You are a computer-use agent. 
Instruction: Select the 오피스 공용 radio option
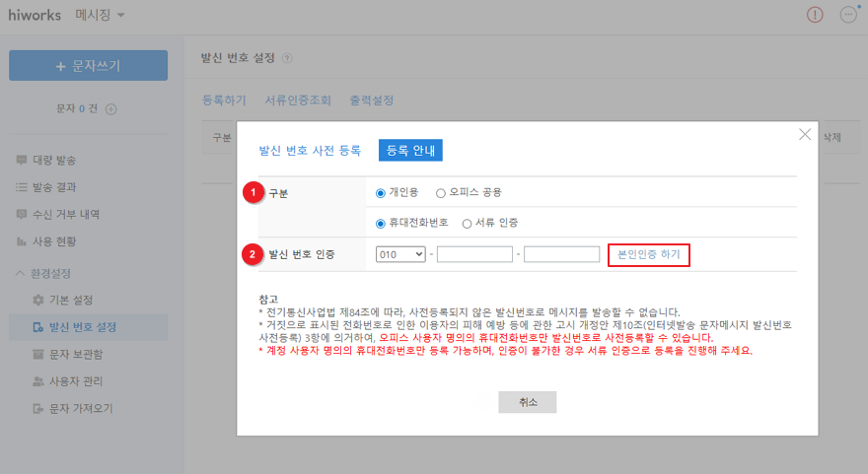pyautogui.click(x=441, y=192)
